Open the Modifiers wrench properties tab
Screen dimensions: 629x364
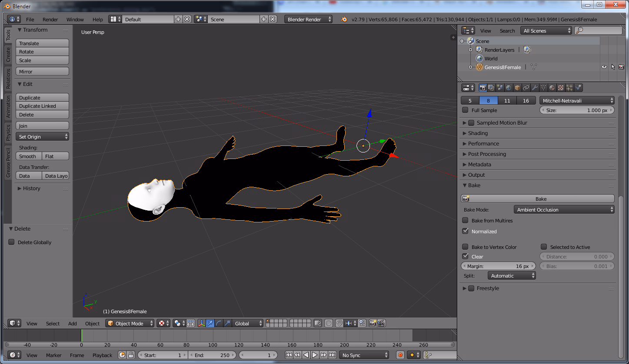[x=535, y=88]
